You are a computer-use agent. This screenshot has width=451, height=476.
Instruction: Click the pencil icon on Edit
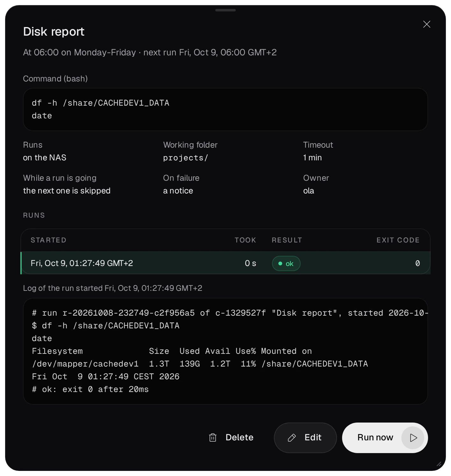tap(292, 438)
